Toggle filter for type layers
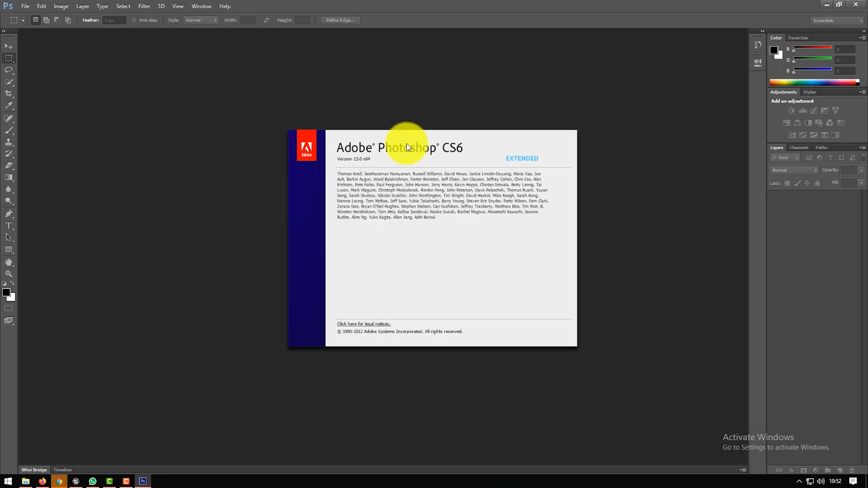 (x=831, y=158)
